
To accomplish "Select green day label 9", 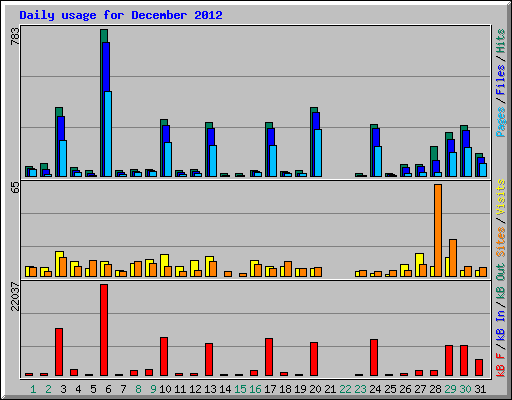I will pyautogui.click(x=153, y=389).
